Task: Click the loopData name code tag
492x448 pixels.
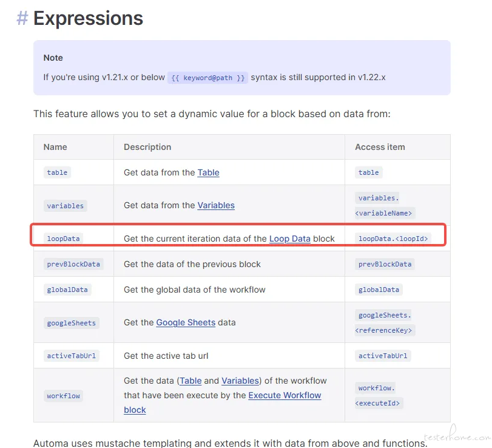Action: 63,239
